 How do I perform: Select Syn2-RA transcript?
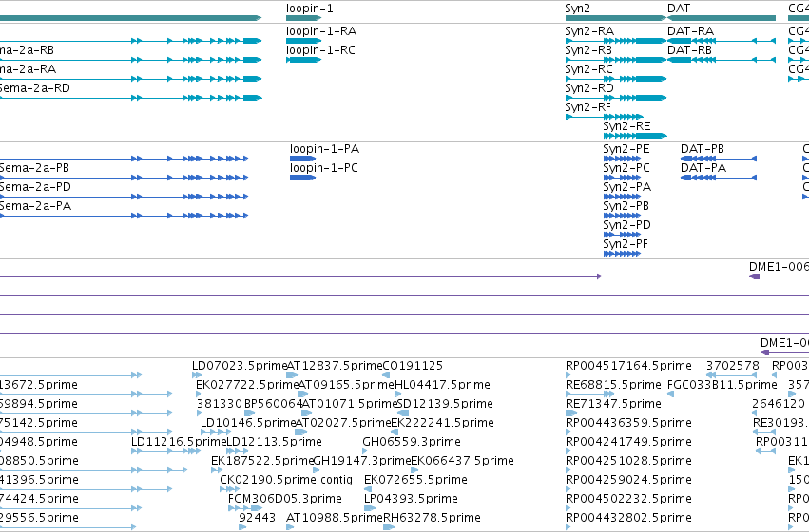[x=615, y=41]
